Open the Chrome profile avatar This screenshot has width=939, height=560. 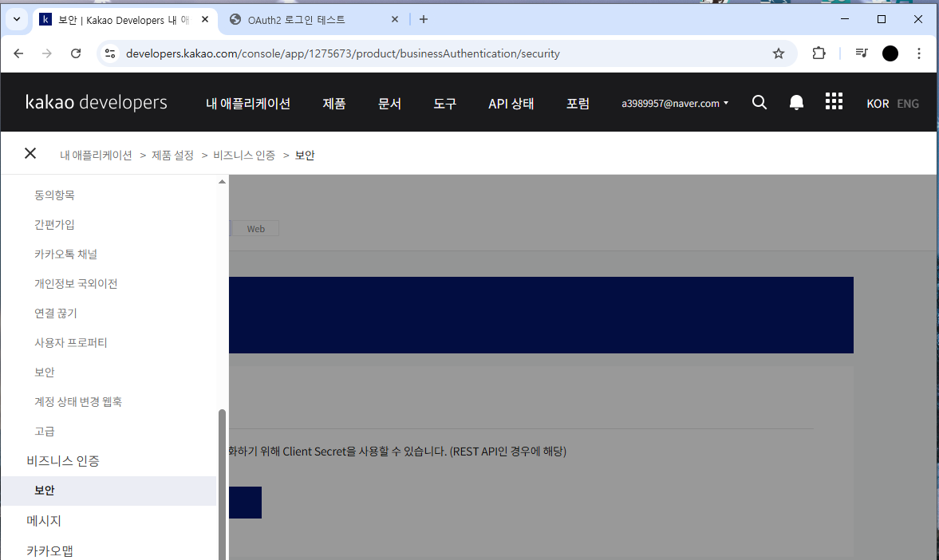click(890, 53)
